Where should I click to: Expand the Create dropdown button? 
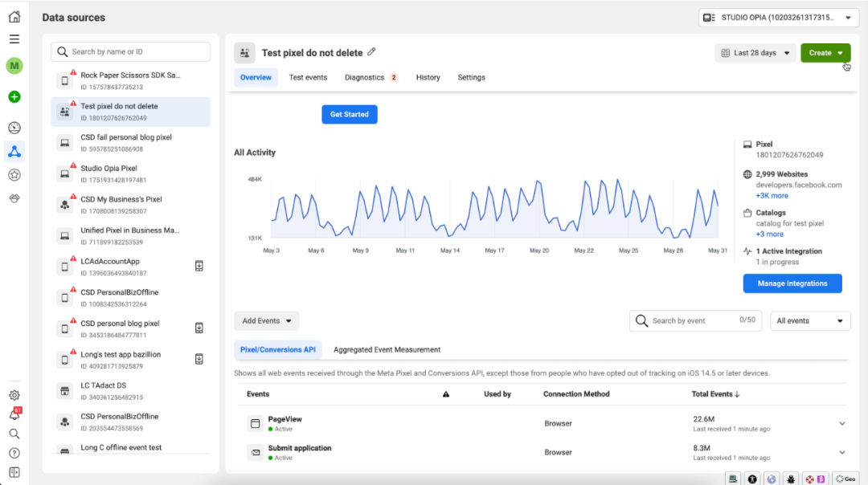(825, 53)
